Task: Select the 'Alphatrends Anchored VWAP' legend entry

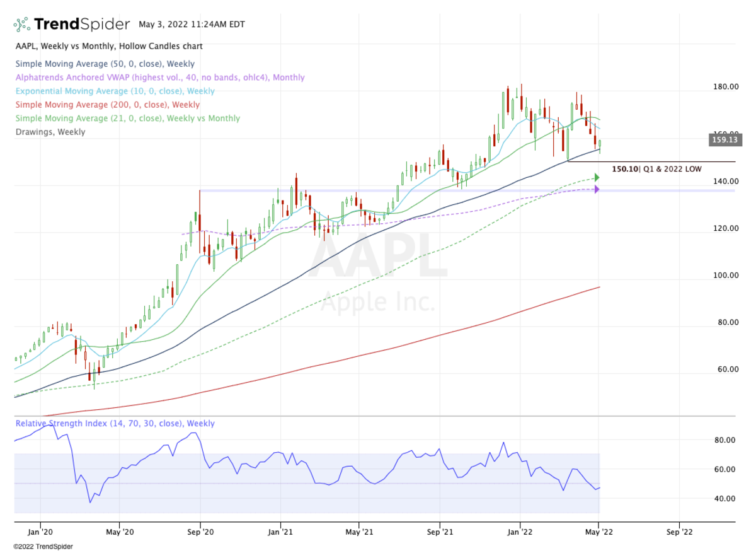Action: pos(160,78)
